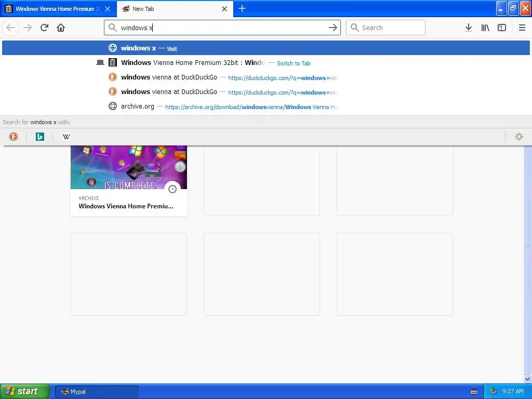Search with DuckDuckGo one-off engine
This screenshot has width=532, height=399.
tap(14, 137)
